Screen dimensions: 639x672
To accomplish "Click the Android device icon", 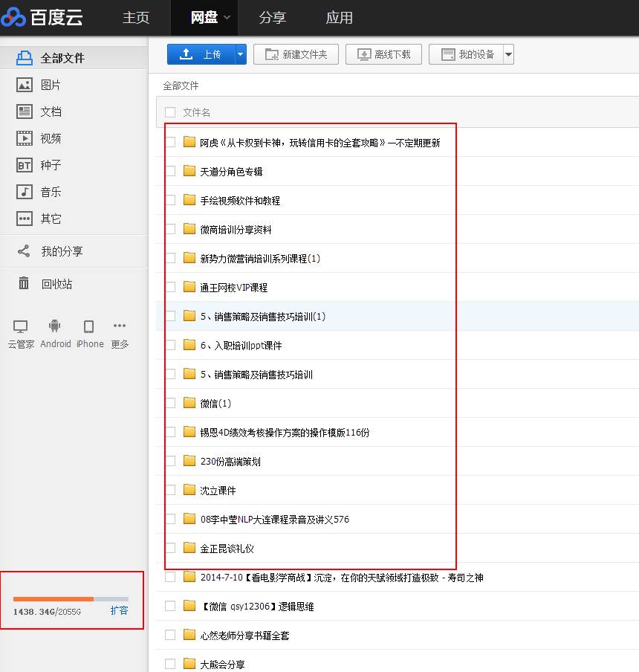I will pyautogui.click(x=55, y=327).
